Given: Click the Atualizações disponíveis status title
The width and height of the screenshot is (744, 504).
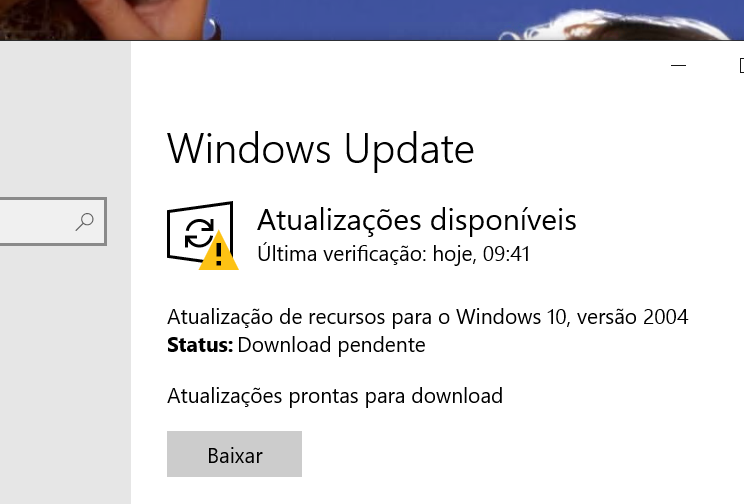Looking at the screenshot, I should tap(417, 220).
